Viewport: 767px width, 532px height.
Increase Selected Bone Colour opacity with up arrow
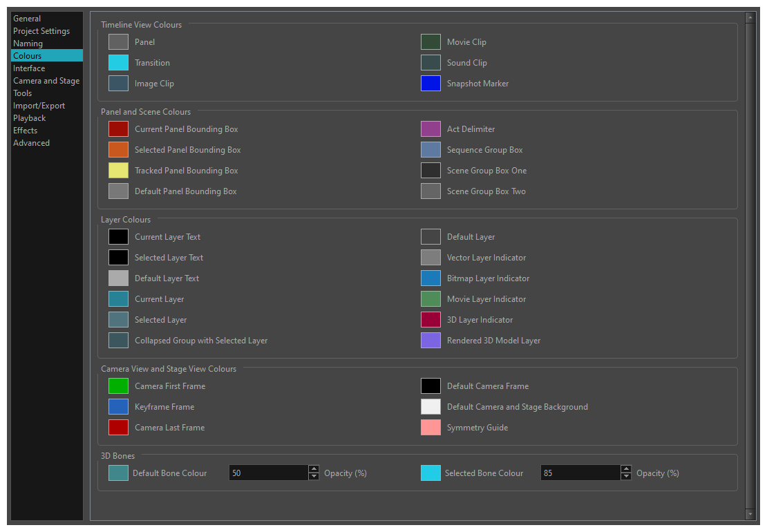[626, 469]
